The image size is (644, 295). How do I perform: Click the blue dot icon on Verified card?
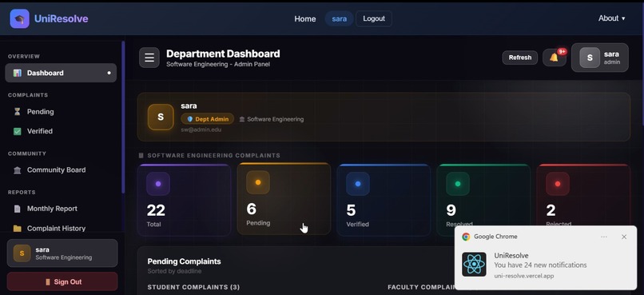[x=358, y=184]
